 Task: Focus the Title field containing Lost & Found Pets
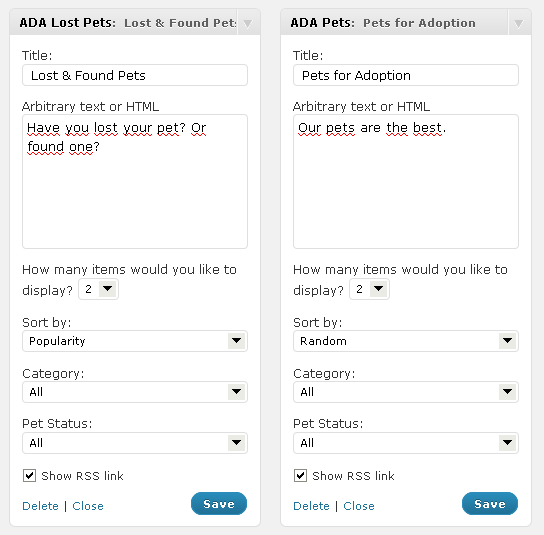point(135,75)
